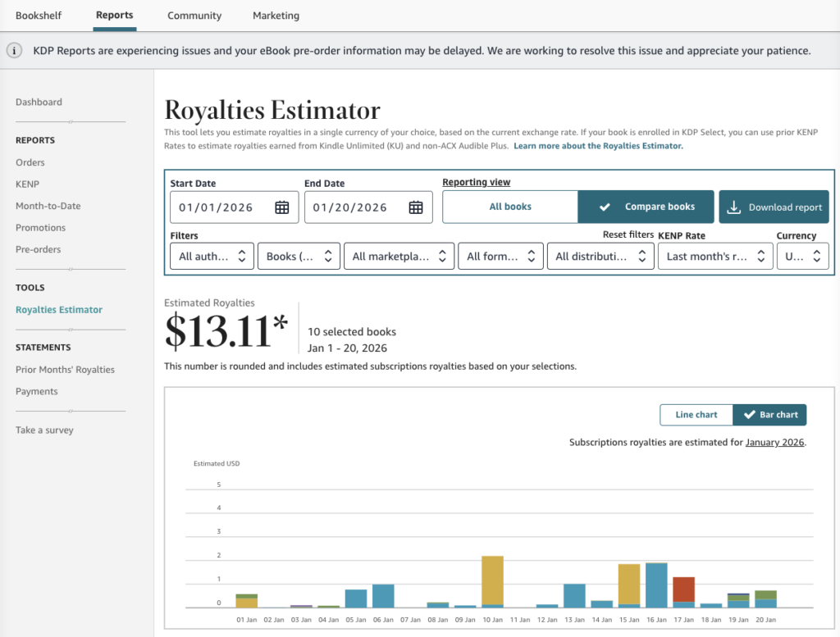Screen dimensions: 840x637
Task: Open Learn more about the Royalties Estimator
Action: pos(598,146)
